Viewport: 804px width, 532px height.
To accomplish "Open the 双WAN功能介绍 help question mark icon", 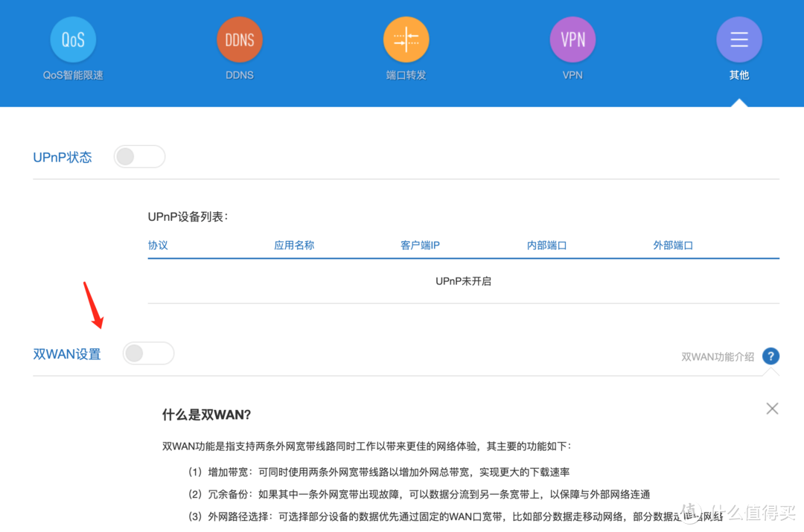I will [770, 356].
